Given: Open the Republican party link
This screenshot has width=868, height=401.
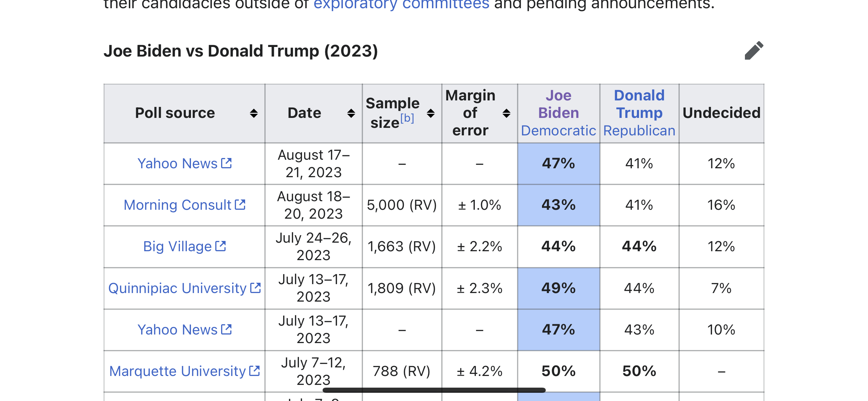Looking at the screenshot, I should click(x=639, y=131).
